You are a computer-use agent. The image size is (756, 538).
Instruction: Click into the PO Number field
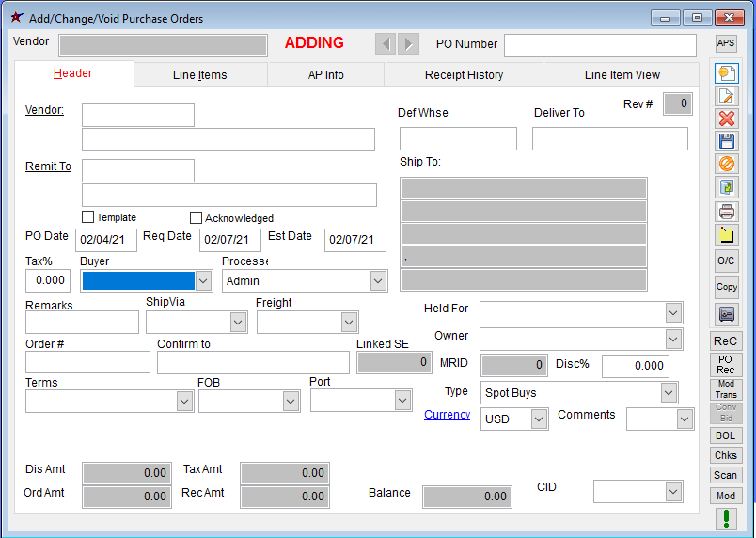click(600, 46)
